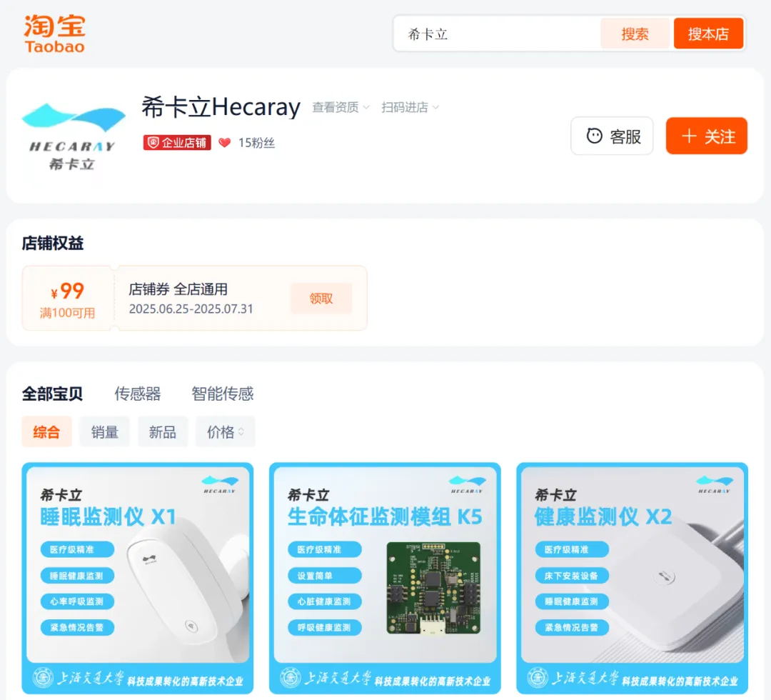Sort products by 新品
Image resolution: width=771 pixels, height=700 pixels.
click(x=163, y=432)
